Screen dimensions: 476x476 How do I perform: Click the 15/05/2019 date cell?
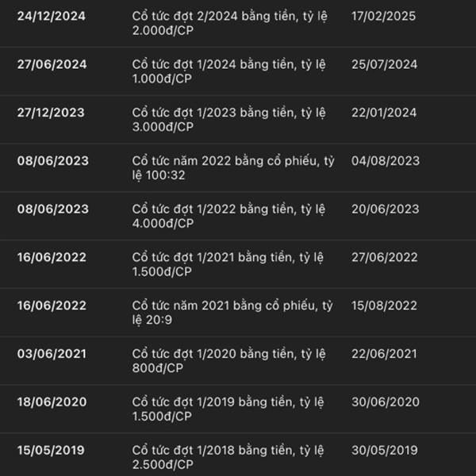tap(51, 451)
